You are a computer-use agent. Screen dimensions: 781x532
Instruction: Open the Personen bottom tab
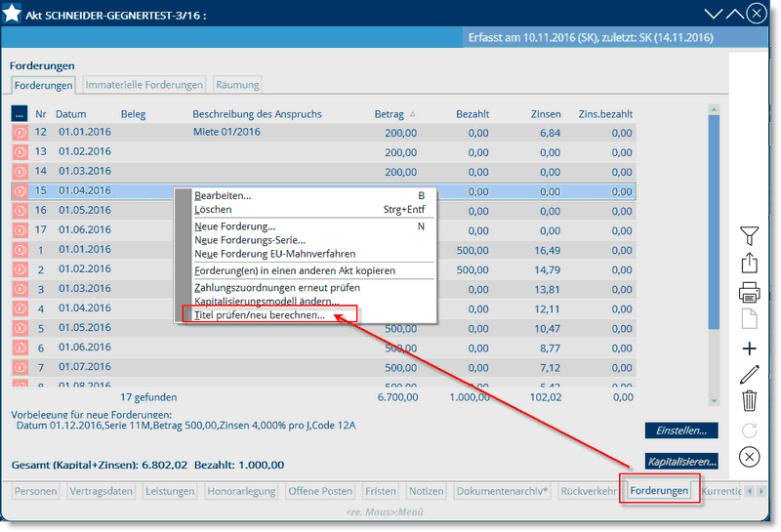35,491
